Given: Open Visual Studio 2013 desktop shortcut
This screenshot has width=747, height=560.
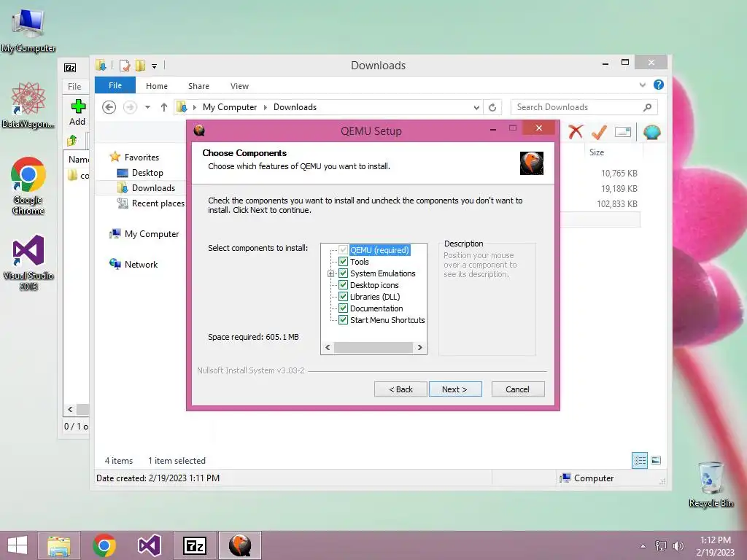Looking at the screenshot, I should point(28,262).
